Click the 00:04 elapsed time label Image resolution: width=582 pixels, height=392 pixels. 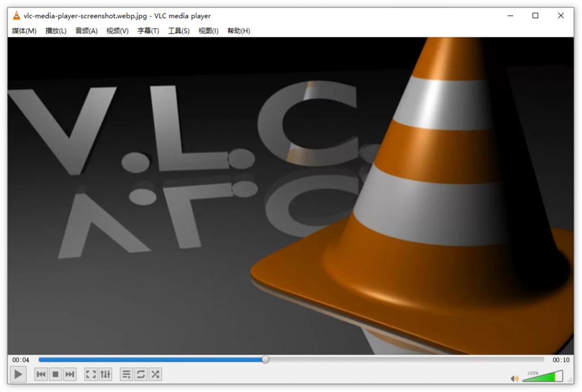(20, 360)
